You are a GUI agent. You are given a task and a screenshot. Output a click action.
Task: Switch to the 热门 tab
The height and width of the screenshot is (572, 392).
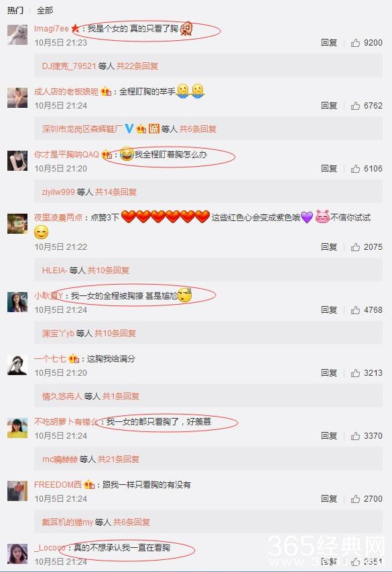[x=15, y=10]
